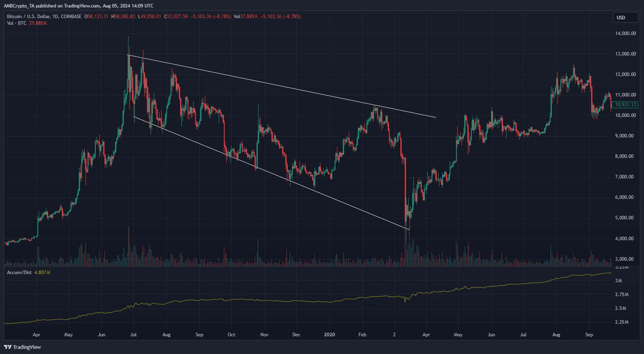The height and width of the screenshot is (354, 644).
Task: Click the 10,000.00 price axis label
Action: (625, 115)
